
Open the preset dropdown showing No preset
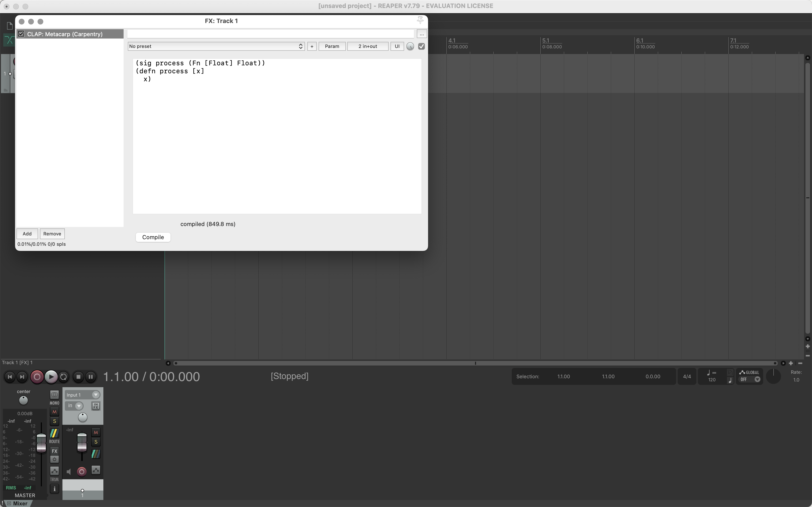tap(216, 46)
